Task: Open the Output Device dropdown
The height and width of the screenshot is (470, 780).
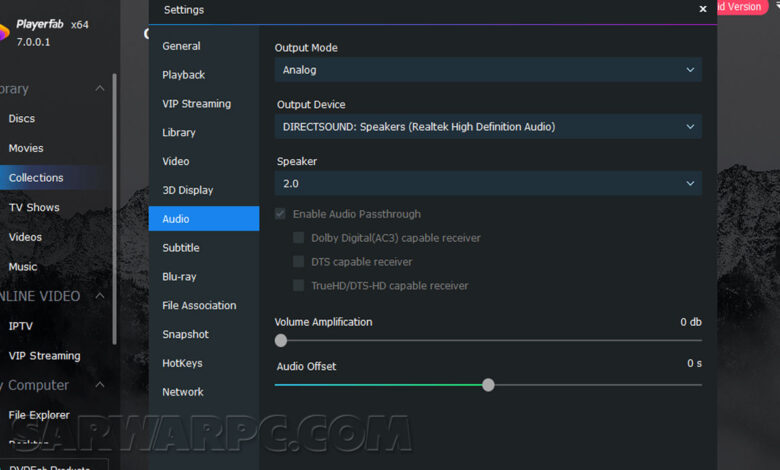Action: (x=488, y=126)
